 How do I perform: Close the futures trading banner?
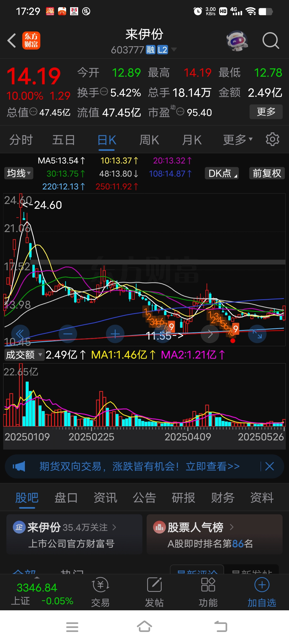pos(269,466)
